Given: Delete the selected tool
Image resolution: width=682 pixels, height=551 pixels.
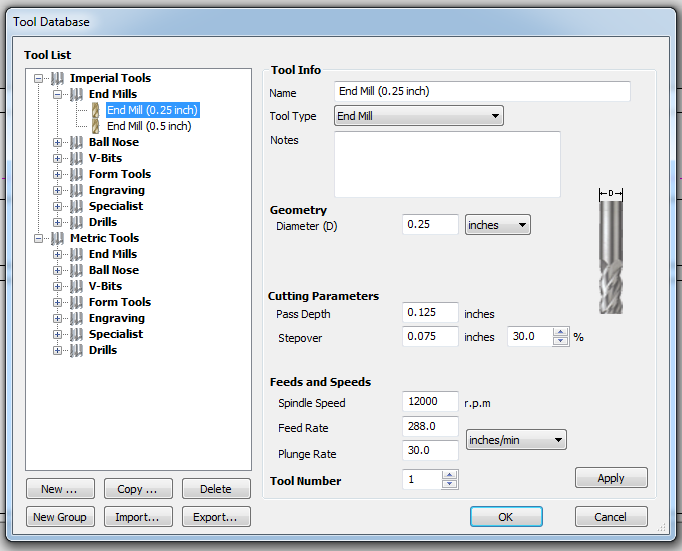Looking at the screenshot, I should 216,489.
